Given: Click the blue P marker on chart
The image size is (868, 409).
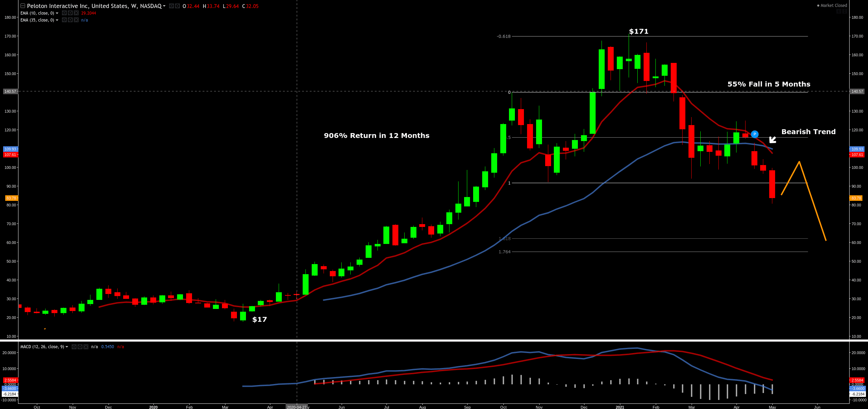Looking at the screenshot, I should pyautogui.click(x=755, y=134).
